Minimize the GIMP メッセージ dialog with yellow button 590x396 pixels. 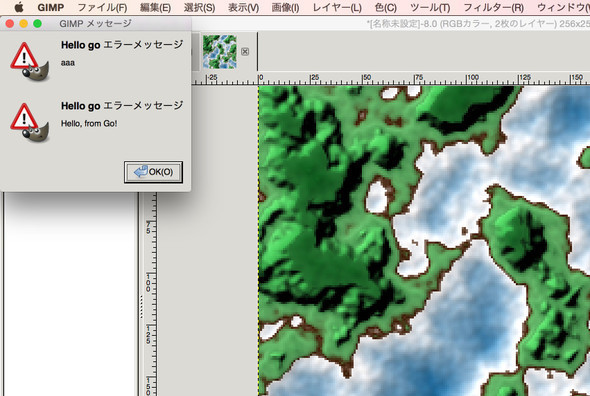tap(23, 24)
